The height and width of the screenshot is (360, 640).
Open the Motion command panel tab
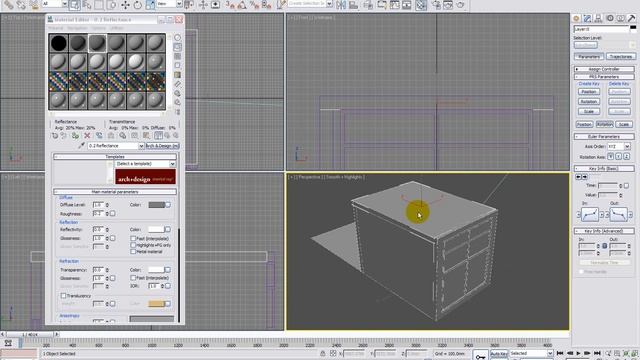click(610, 18)
